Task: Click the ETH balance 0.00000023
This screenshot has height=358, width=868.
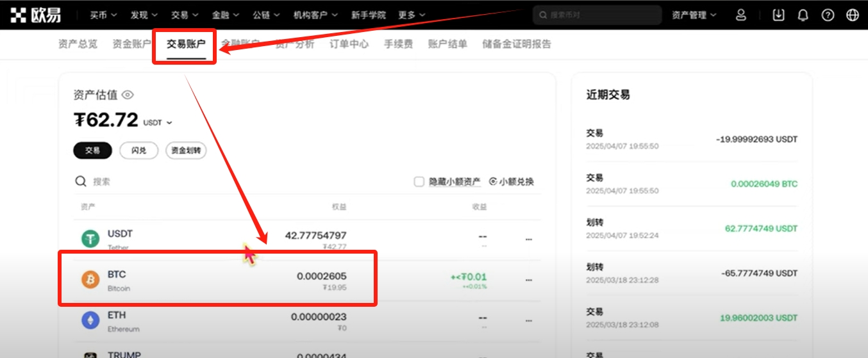Action: pyautogui.click(x=319, y=317)
